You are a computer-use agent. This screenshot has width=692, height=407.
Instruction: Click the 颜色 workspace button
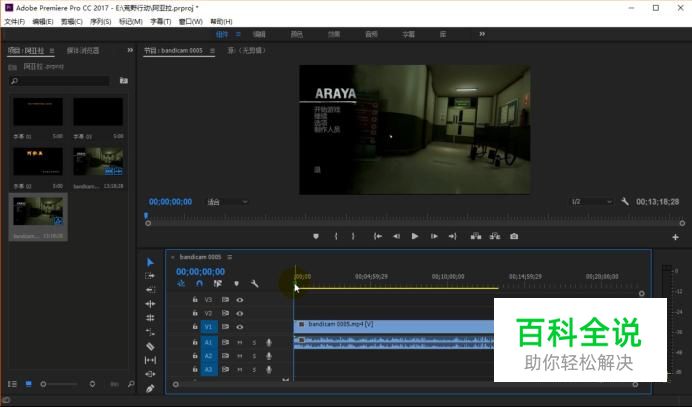pyautogui.click(x=296, y=34)
